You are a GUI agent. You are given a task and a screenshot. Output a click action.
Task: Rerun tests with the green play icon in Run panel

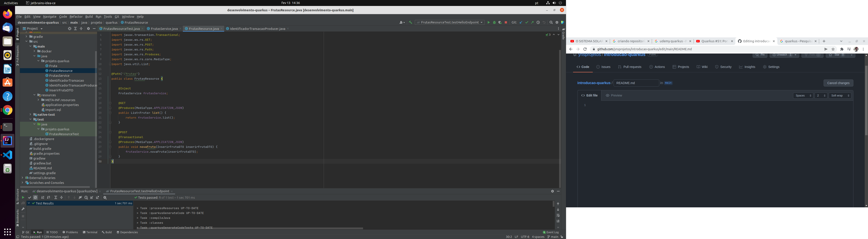[x=23, y=198]
